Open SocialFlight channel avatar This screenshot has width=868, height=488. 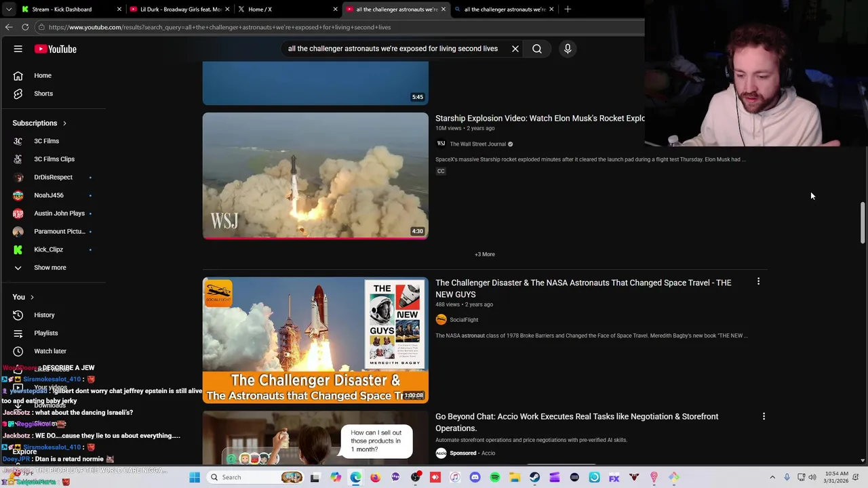click(x=441, y=320)
